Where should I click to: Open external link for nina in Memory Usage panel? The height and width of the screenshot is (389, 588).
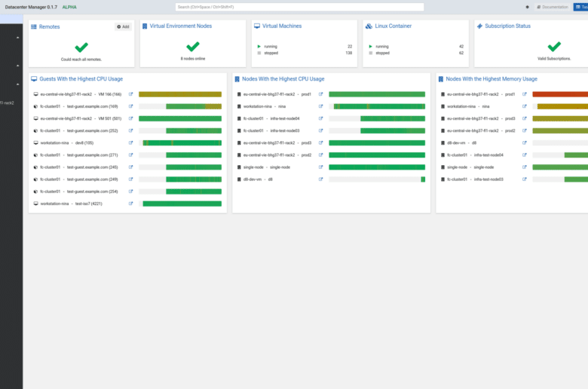(x=525, y=106)
